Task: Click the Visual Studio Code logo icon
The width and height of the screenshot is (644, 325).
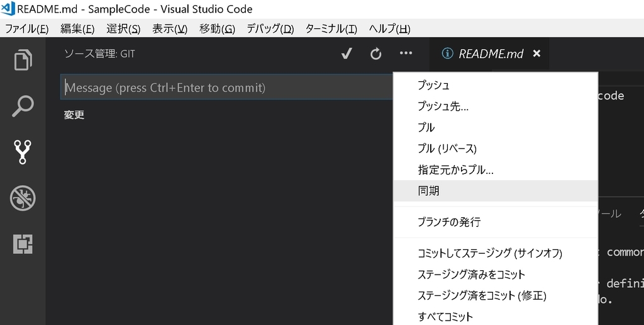Action: pos(8,8)
